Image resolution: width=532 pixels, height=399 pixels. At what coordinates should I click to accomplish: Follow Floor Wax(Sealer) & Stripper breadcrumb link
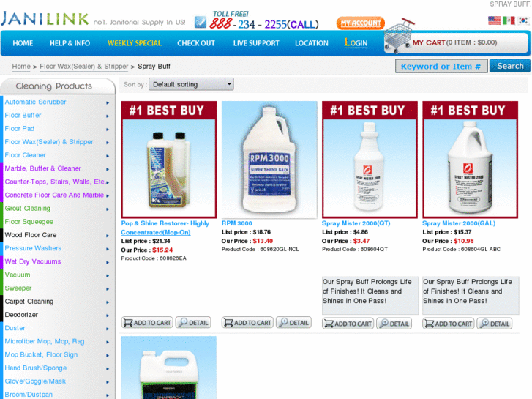click(84, 67)
